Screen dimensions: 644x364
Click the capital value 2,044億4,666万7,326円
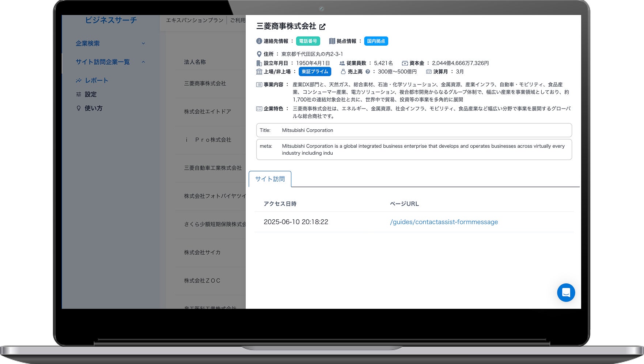click(x=461, y=63)
